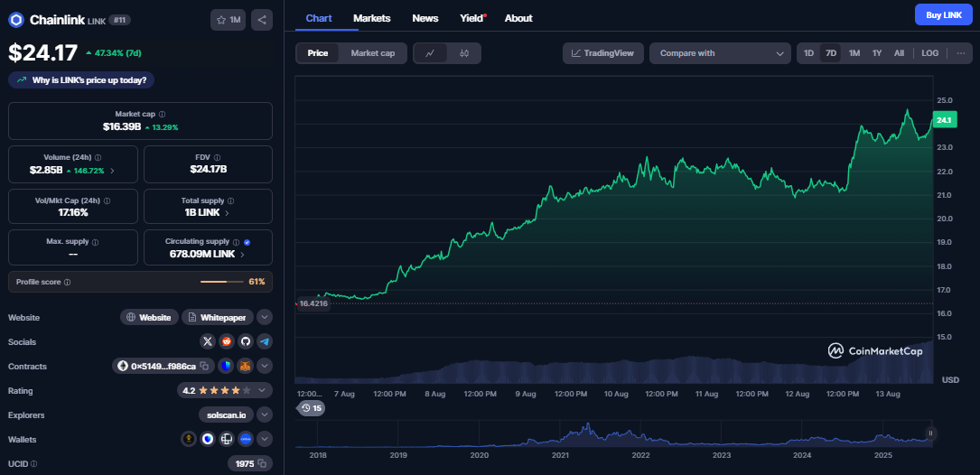Open the Reddit social link
980x475 pixels.
(226, 341)
